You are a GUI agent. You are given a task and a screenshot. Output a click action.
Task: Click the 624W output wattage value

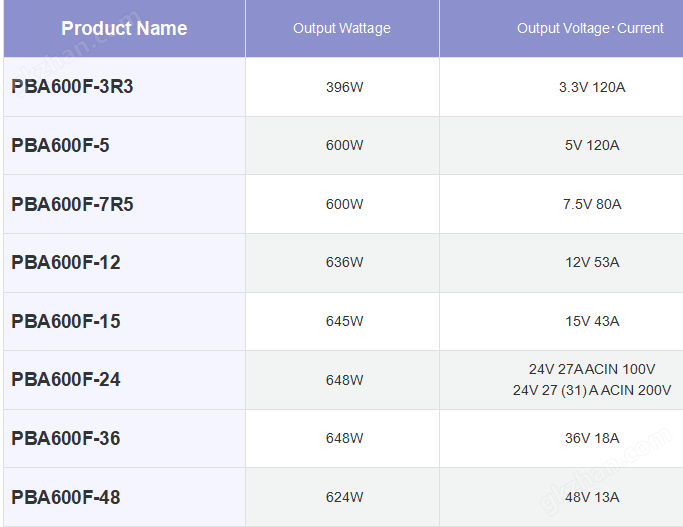(344, 497)
